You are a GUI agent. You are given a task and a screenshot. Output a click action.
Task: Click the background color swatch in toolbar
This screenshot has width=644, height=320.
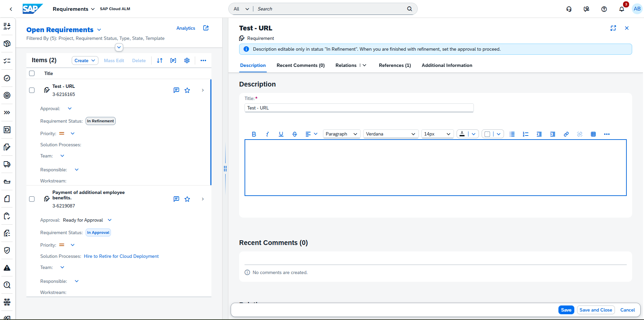(x=487, y=134)
